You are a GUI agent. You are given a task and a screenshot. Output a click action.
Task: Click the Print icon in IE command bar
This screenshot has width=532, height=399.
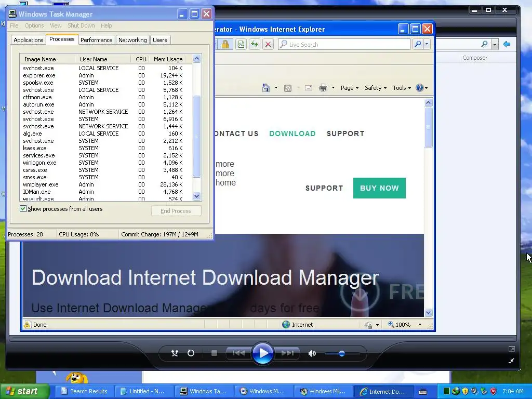(323, 88)
